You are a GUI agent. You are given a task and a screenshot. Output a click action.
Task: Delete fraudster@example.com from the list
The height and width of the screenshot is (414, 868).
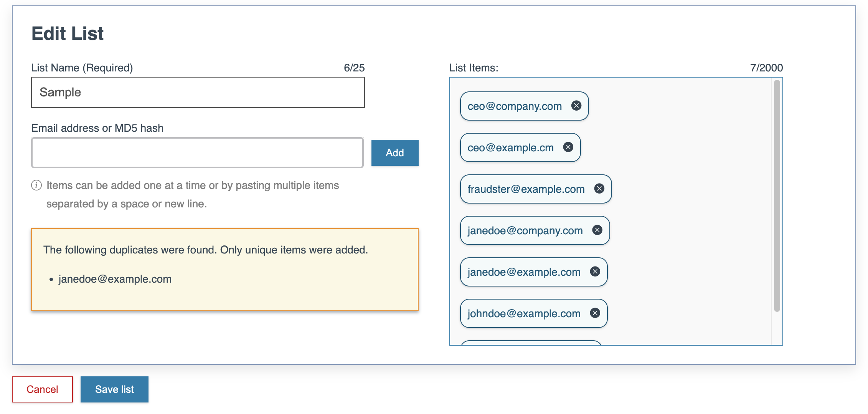click(x=599, y=189)
